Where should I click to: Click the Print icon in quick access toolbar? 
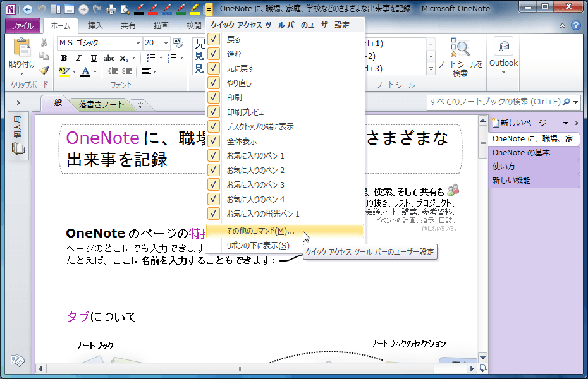(111, 9)
